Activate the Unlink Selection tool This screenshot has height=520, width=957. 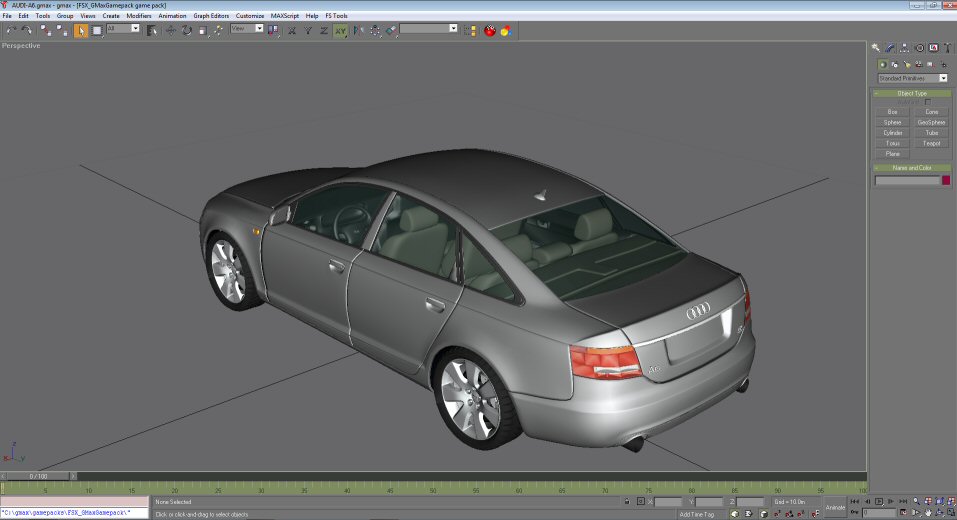click(62, 30)
